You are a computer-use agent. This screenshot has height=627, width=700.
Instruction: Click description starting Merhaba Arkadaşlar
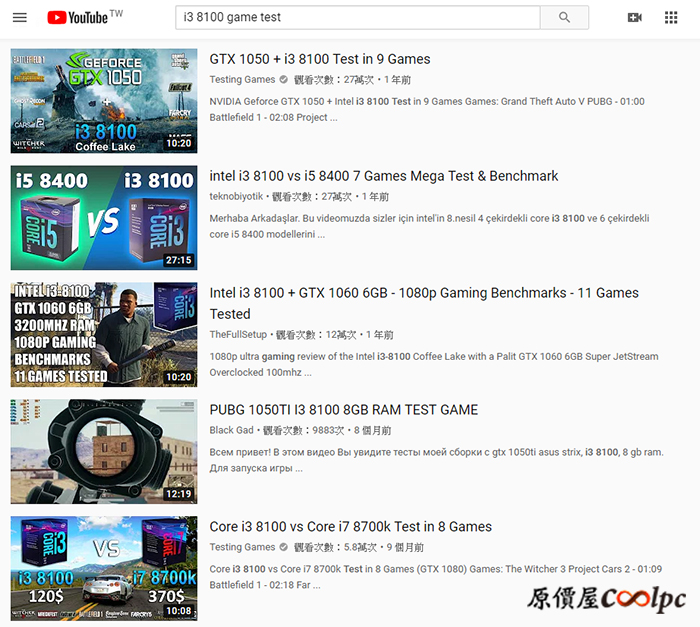click(x=429, y=226)
